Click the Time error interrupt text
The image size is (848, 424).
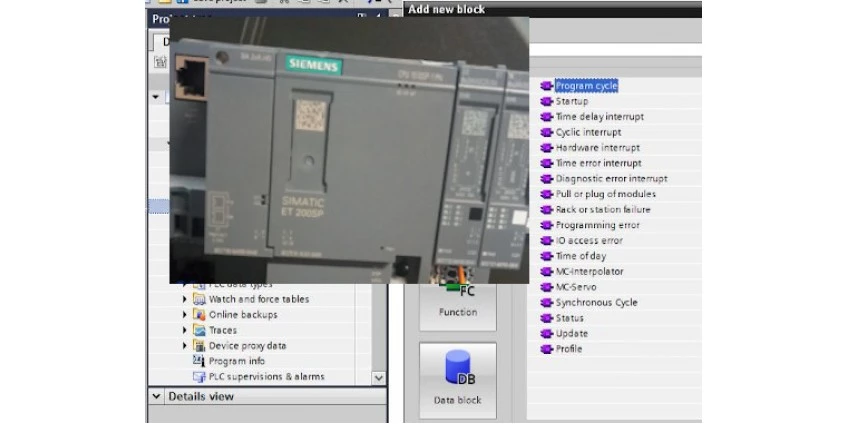599,163
